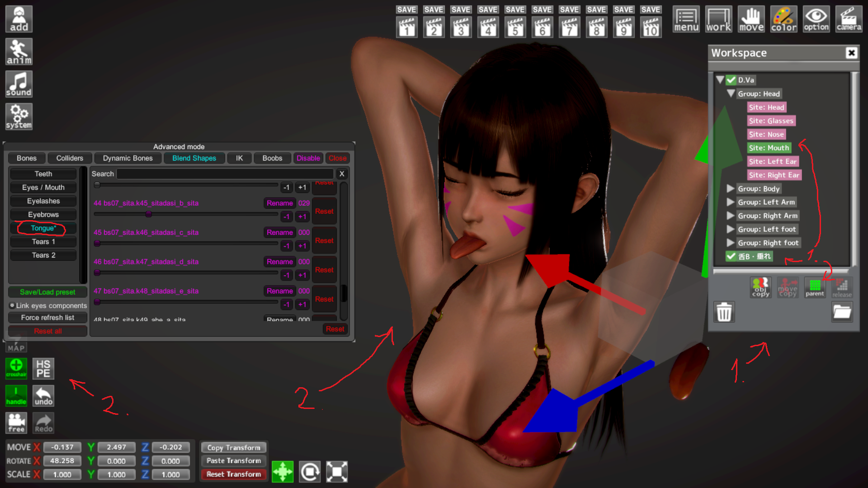The height and width of the screenshot is (488, 868).
Task: Switch to the IK tab
Action: [x=239, y=158]
